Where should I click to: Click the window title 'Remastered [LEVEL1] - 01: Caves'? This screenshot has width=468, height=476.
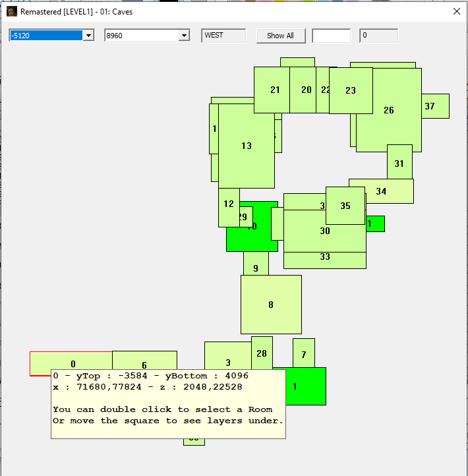point(76,12)
